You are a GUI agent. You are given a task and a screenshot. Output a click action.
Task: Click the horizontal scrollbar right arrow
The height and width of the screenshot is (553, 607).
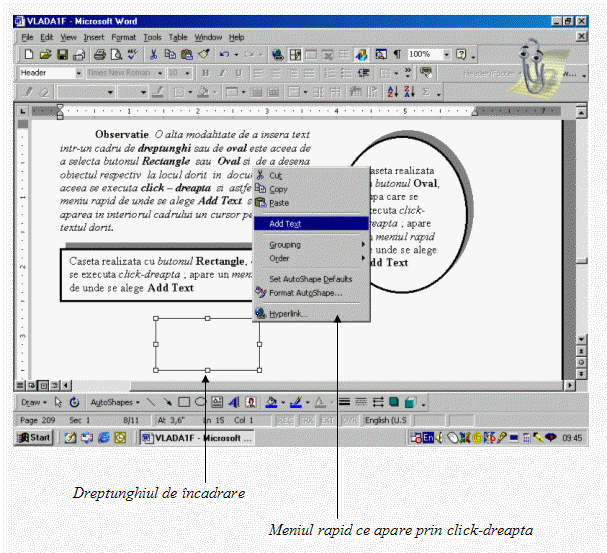[x=569, y=385]
